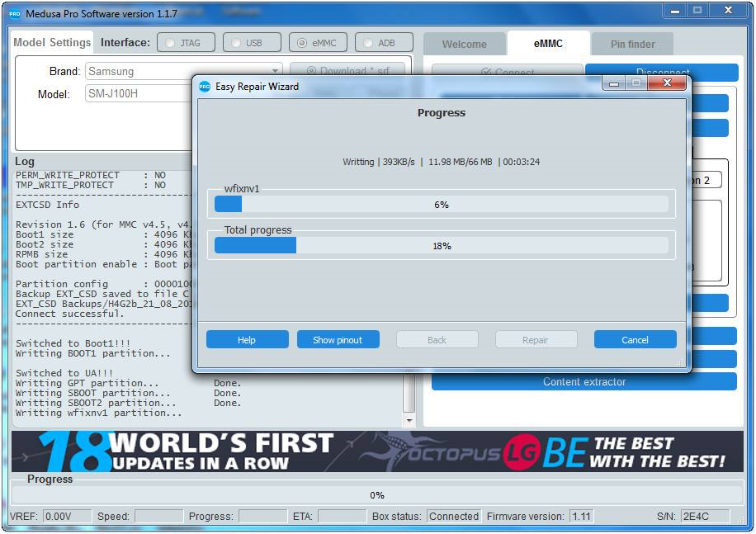Click the Repair button in wizard

tap(536, 340)
